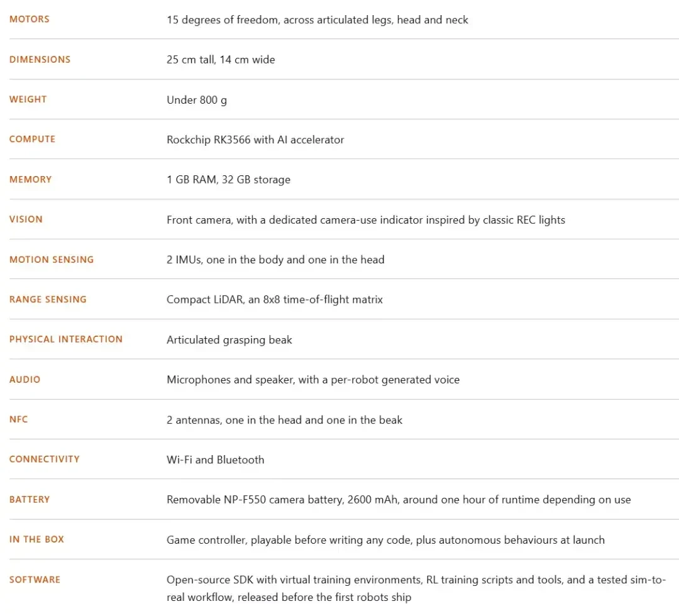The width and height of the screenshot is (679, 616).
Task: Select the AUDIO label
Action: [25, 379]
